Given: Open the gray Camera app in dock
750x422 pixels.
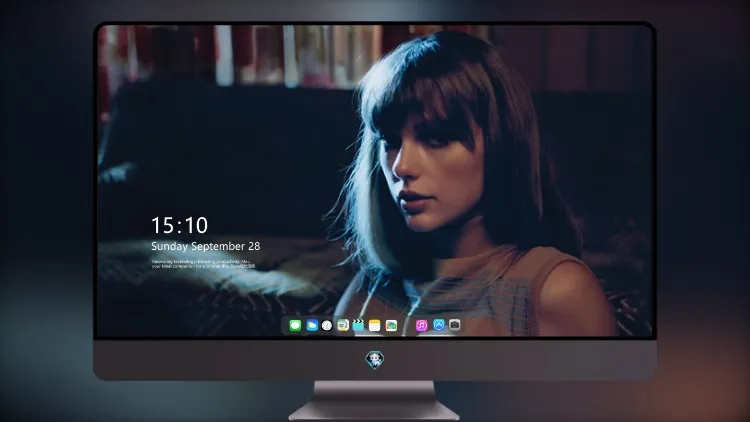Looking at the screenshot, I should point(455,325).
